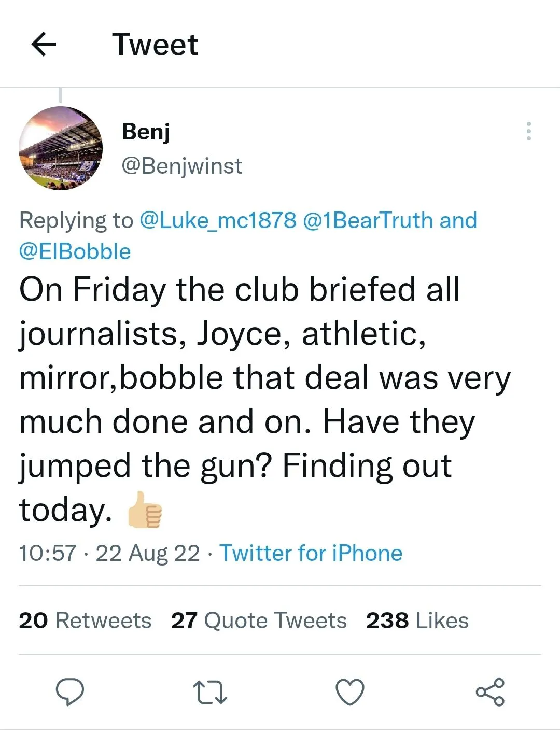
Task: Tap the Tweet header title
Action: [x=155, y=45]
